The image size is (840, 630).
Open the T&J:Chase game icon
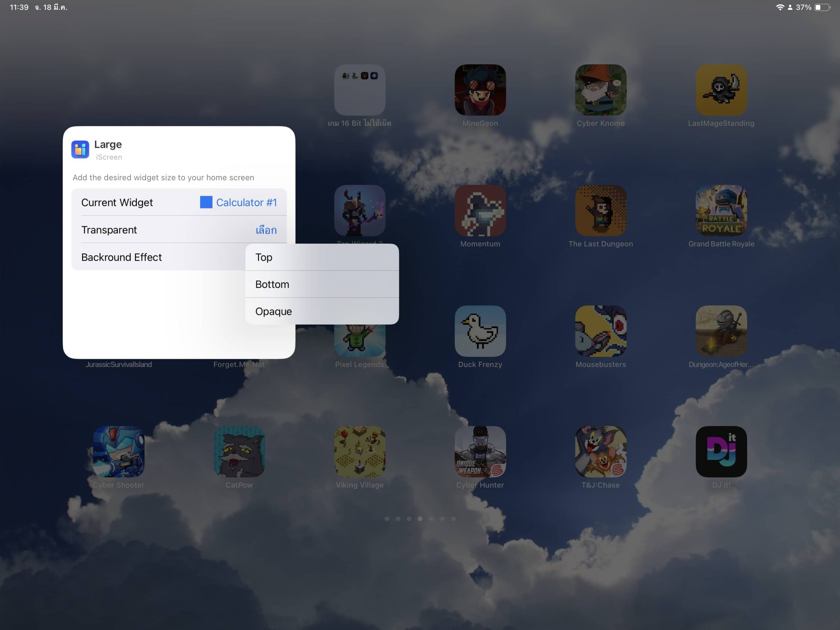click(600, 451)
